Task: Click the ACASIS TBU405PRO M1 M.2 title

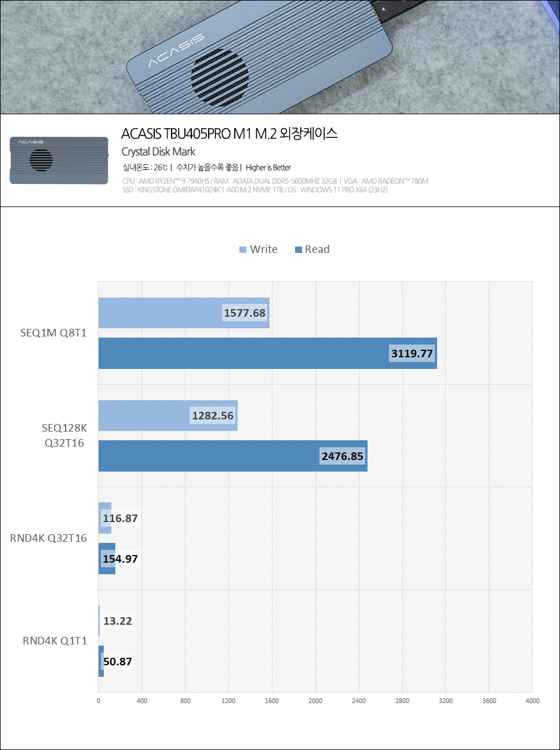Action: 229,134
